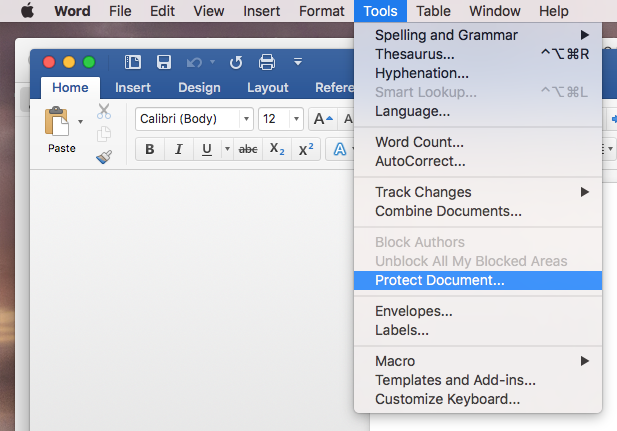Open the Apple menu
This screenshot has width=617, height=431.
click(x=27, y=11)
